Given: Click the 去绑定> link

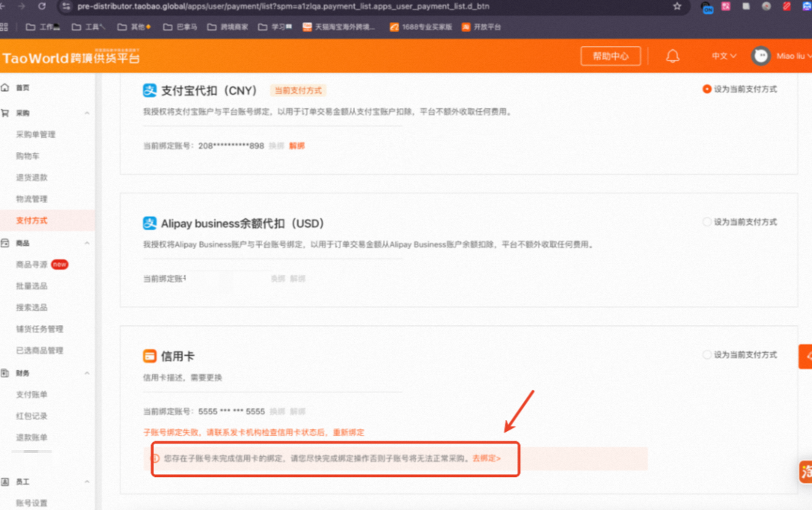Looking at the screenshot, I should point(486,458).
